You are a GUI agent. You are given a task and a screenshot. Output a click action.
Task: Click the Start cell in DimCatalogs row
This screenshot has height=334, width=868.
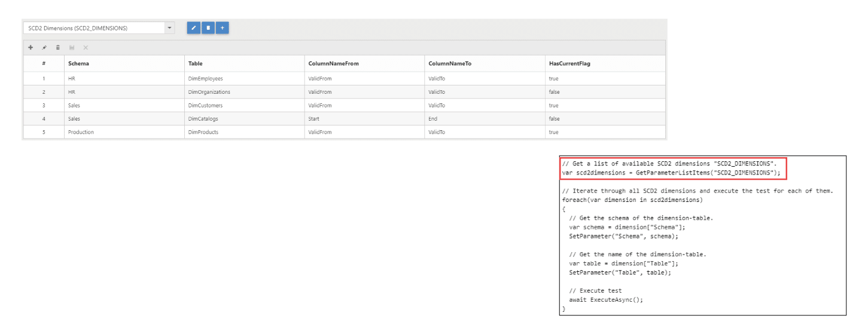click(364, 119)
